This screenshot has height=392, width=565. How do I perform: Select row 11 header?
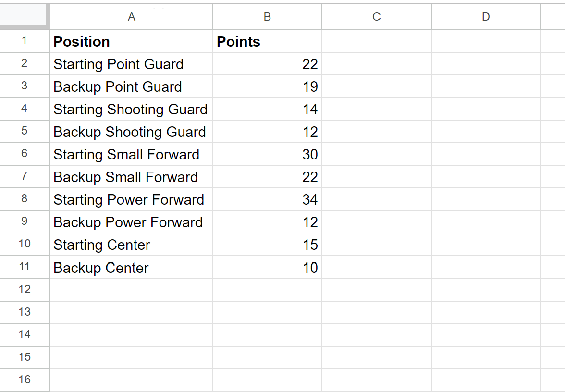(x=24, y=267)
